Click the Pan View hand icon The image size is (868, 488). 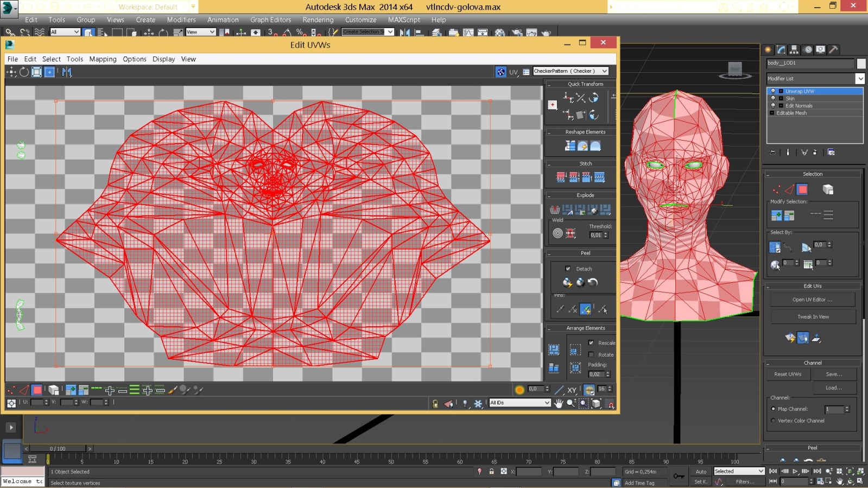(x=559, y=403)
